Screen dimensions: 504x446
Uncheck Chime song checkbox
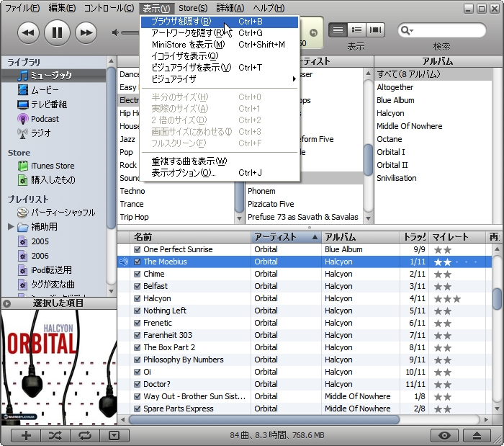[138, 274]
